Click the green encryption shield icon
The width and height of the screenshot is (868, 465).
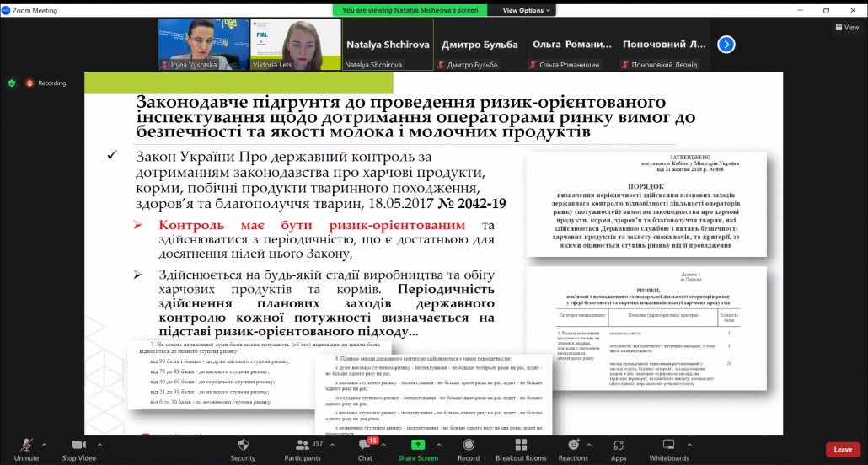[x=12, y=83]
